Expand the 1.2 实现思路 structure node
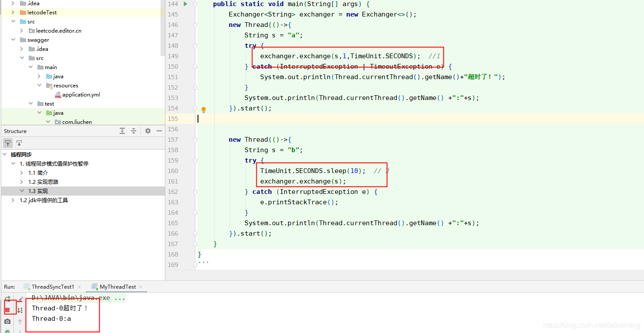 22,182
